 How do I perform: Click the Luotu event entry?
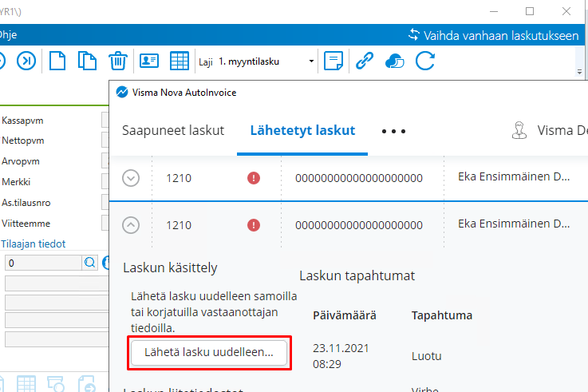point(426,355)
